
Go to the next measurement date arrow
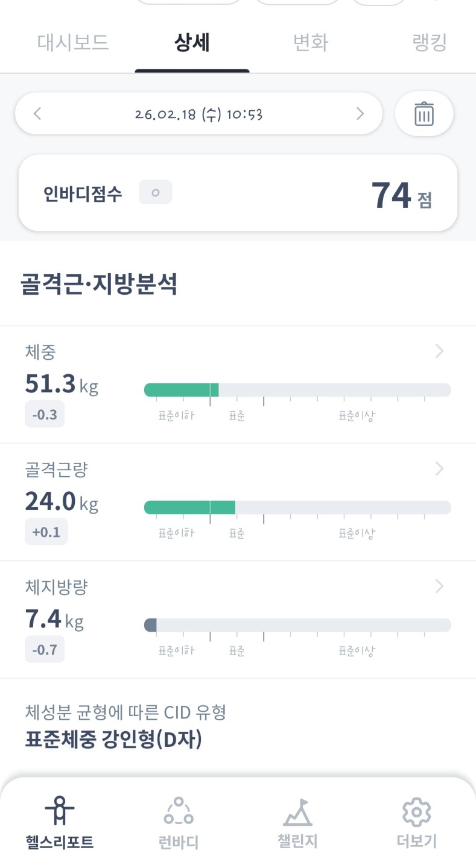pos(360,113)
